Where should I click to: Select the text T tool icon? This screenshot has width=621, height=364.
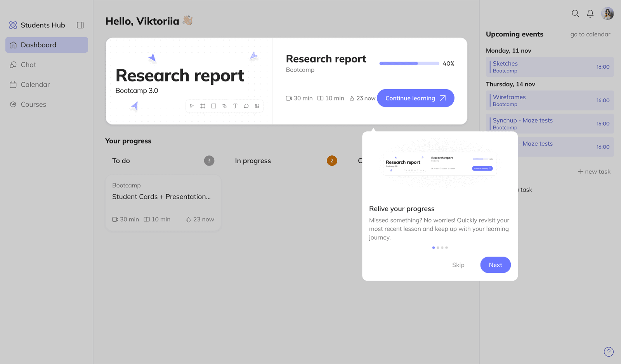[x=235, y=106]
